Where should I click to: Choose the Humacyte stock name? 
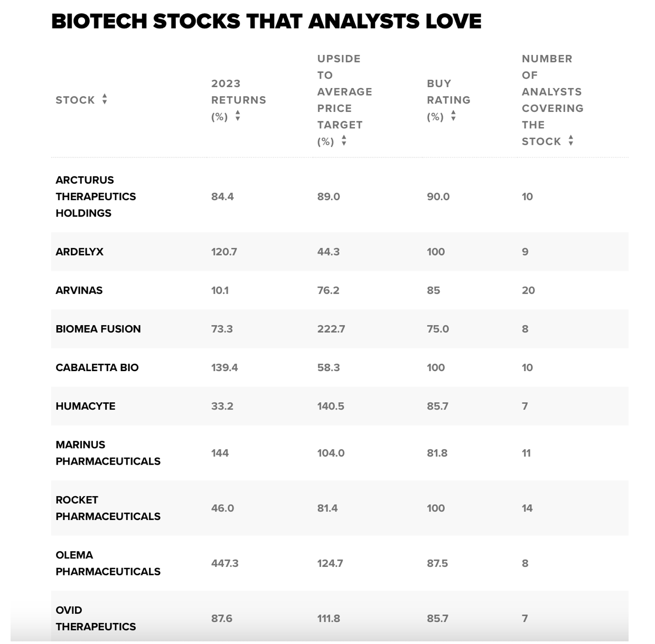pyautogui.click(x=85, y=406)
